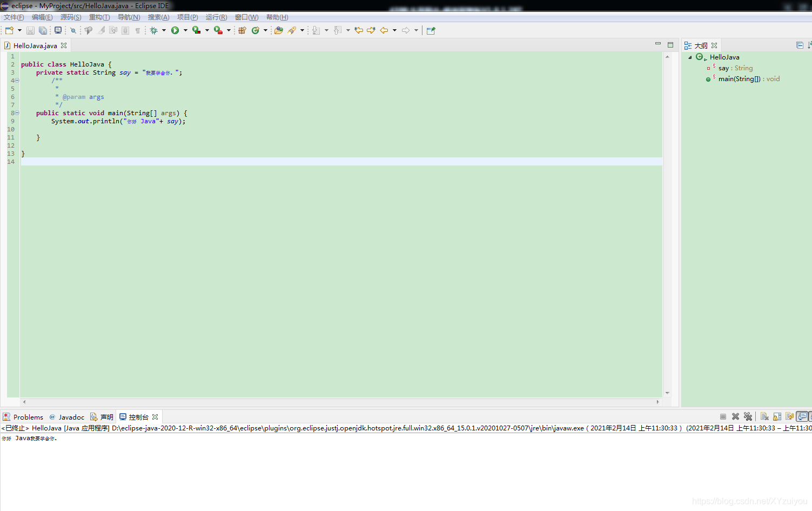Select the HelloJava.java editor tab
The image size is (812, 511).
35,45
